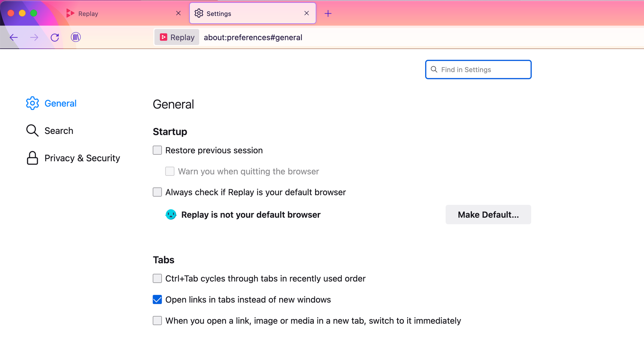Click the macOS green fullscreen button
The width and height of the screenshot is (644, 355).
point(34,13)
